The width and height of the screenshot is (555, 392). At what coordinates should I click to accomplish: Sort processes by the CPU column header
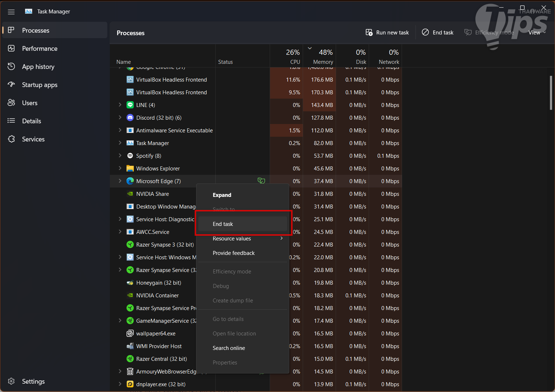point(286,56)
